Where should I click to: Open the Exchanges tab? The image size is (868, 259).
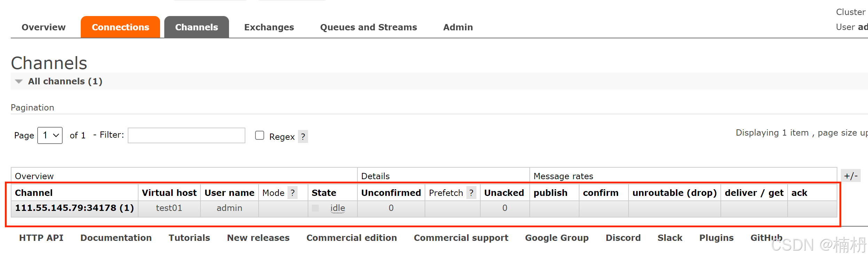click(x=269, y=27)
